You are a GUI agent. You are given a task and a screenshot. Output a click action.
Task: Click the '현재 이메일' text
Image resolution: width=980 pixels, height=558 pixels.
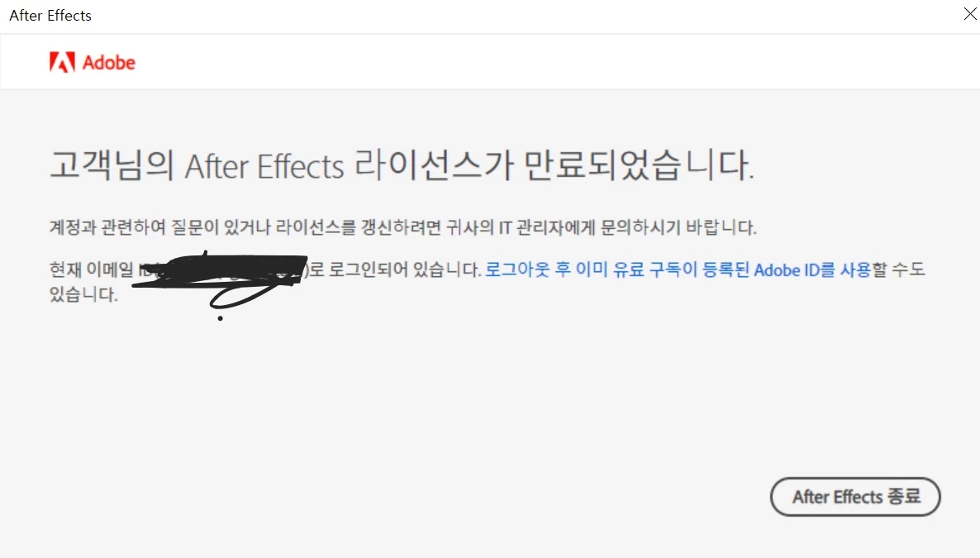[91, 269]
